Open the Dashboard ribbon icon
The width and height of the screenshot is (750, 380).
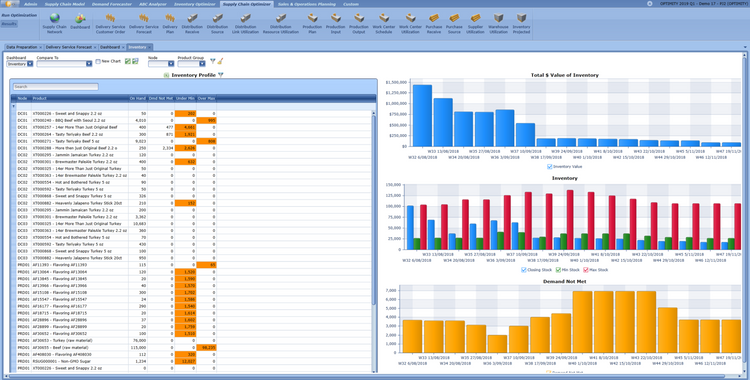[80, 22]
